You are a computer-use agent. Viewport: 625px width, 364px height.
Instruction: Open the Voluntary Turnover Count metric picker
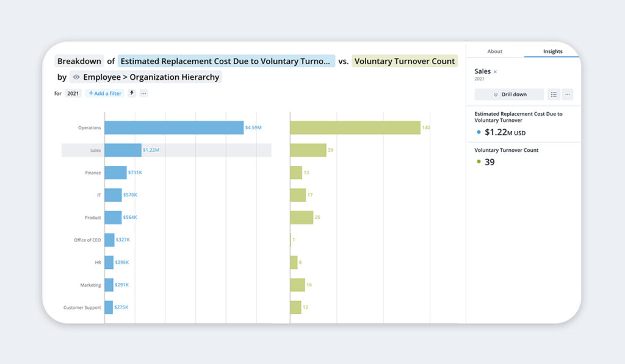click(x=405, y=61)
